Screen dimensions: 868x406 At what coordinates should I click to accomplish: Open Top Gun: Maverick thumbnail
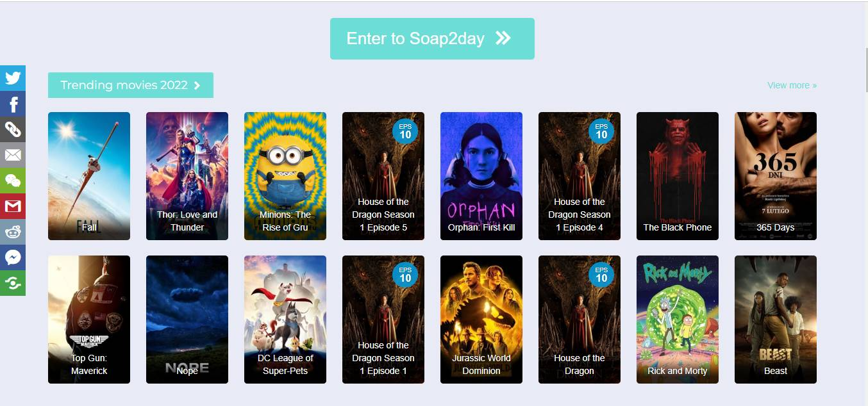(89, 320)
